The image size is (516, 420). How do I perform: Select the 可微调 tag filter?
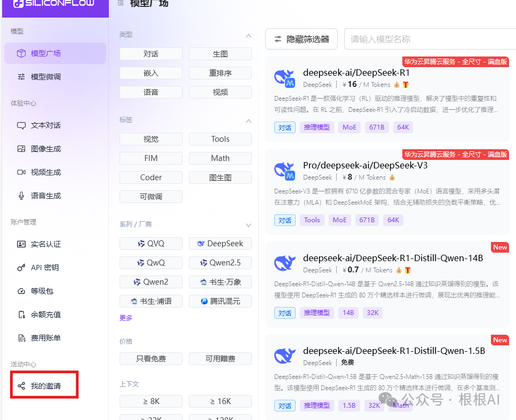coord(150,197)
